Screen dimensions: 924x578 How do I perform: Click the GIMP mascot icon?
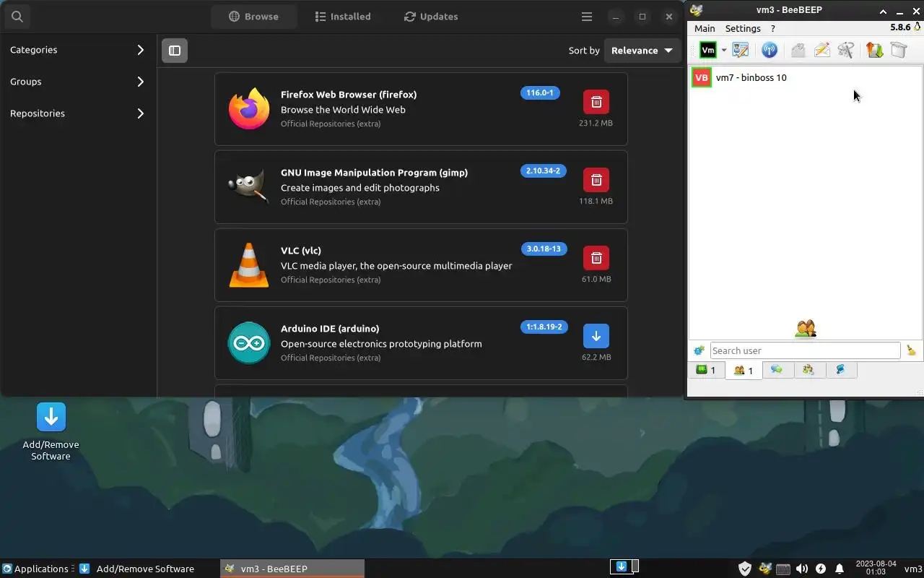249,186
